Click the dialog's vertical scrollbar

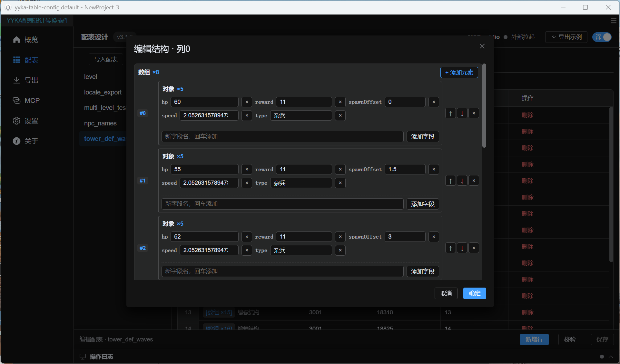tap(484, 106)
